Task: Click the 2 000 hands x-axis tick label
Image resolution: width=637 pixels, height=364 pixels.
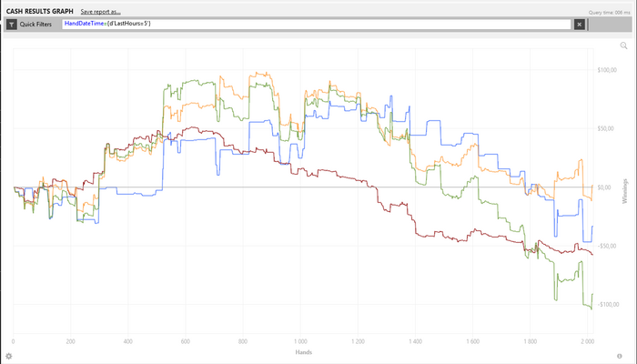Action: (588, 341)
